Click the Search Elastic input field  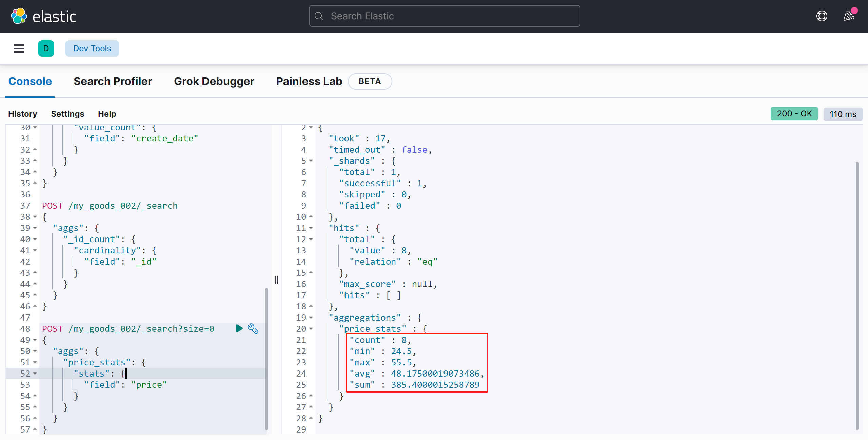(445, 16)
